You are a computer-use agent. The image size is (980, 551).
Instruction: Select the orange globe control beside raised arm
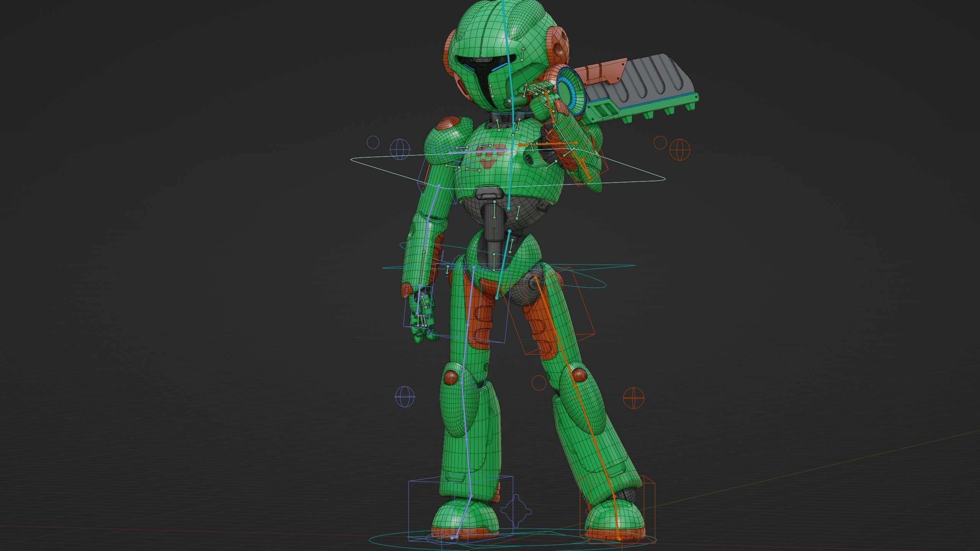point(680,150)
